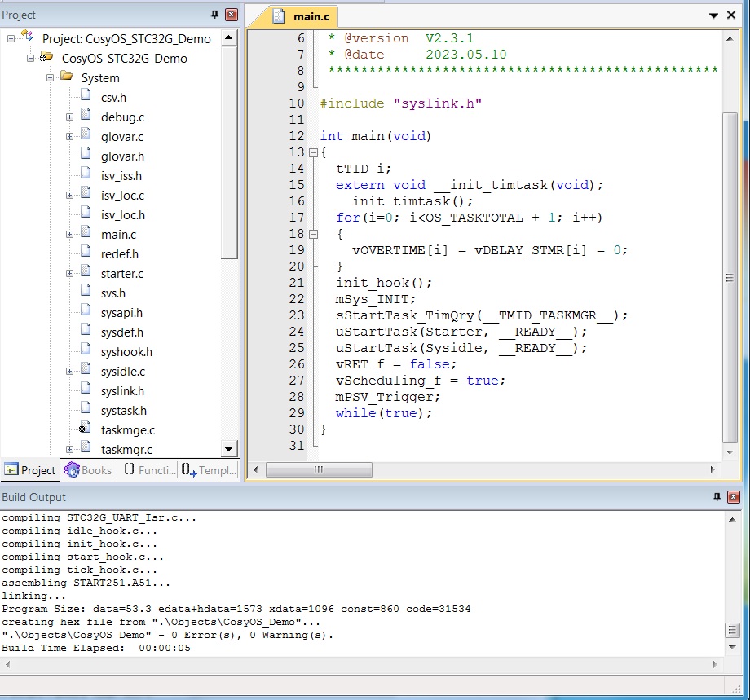The width and height of the screenshot is (750, 700).
Task: Collapse the for loop fold at line 18
Action: click(313, 235)
